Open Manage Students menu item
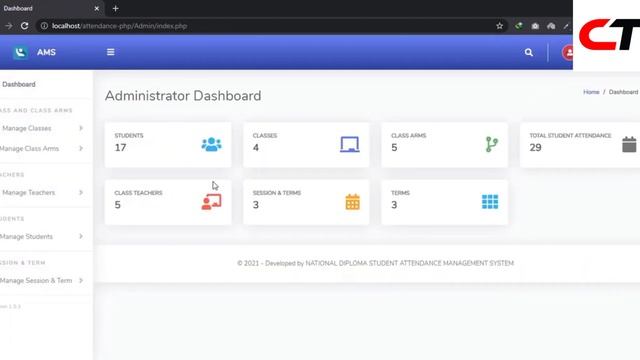This screenshot has width=640, height=360. point(27,236)
